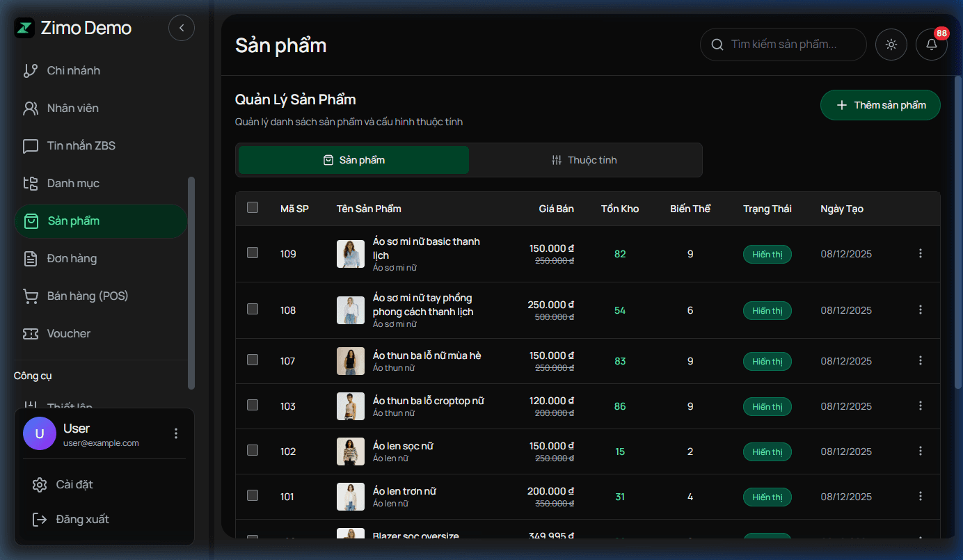Tick checkbox for product 102
Viewport: 963px width, 560px height.
[253, 451]
